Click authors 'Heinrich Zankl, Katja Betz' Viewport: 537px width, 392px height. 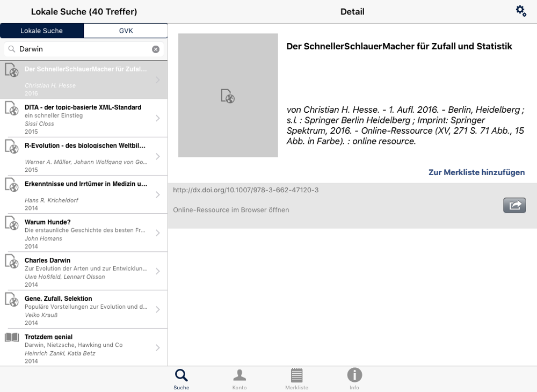point(60,353)
